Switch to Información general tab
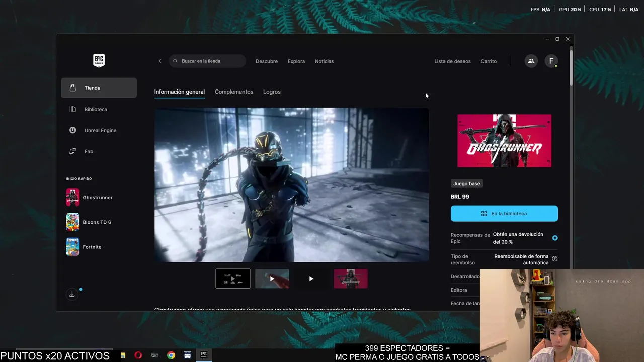 tap(180, 92)
